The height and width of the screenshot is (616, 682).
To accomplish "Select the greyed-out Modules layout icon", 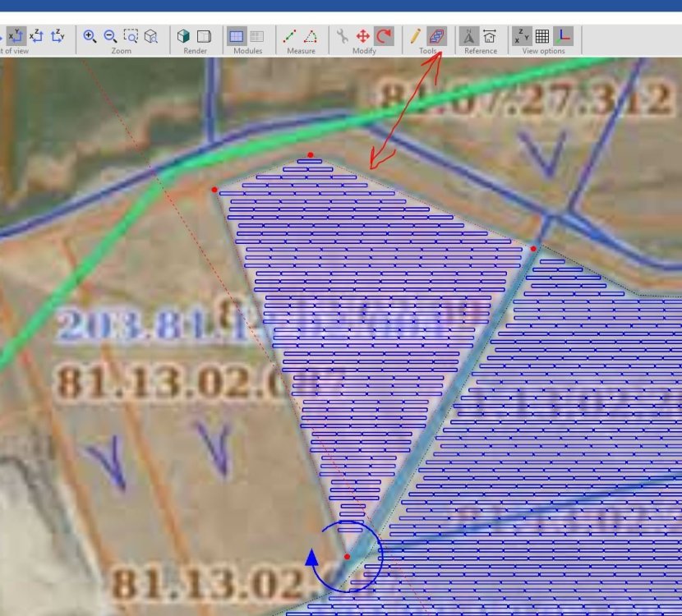I will (257, 36).
